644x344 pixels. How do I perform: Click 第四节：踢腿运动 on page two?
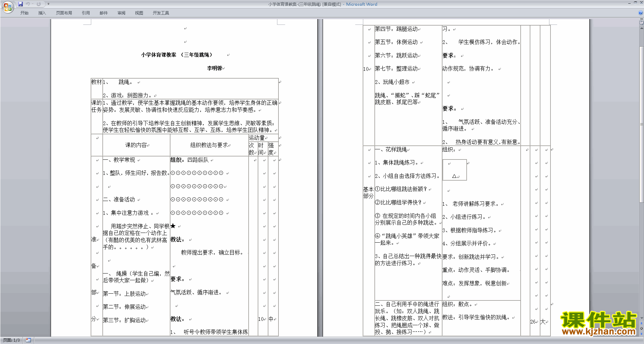[x=396, y=29]
